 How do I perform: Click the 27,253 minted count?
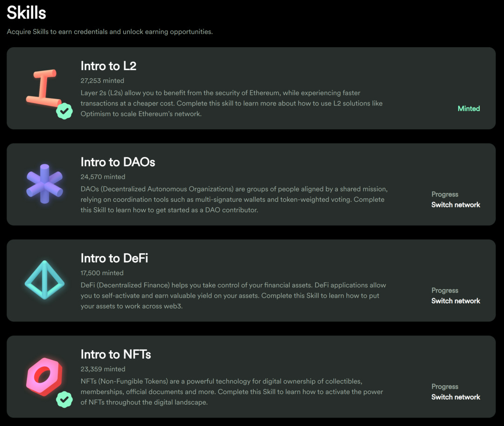coord(102,81)
